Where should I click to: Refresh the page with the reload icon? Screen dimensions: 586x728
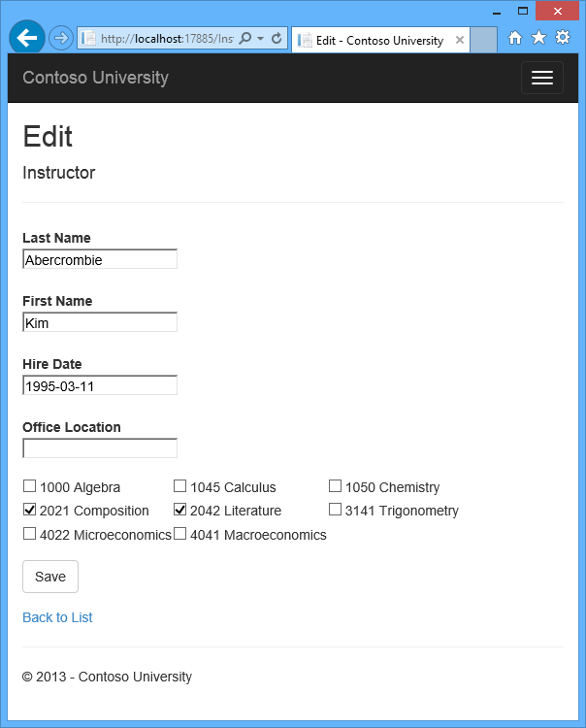click(x=277, y=39)
